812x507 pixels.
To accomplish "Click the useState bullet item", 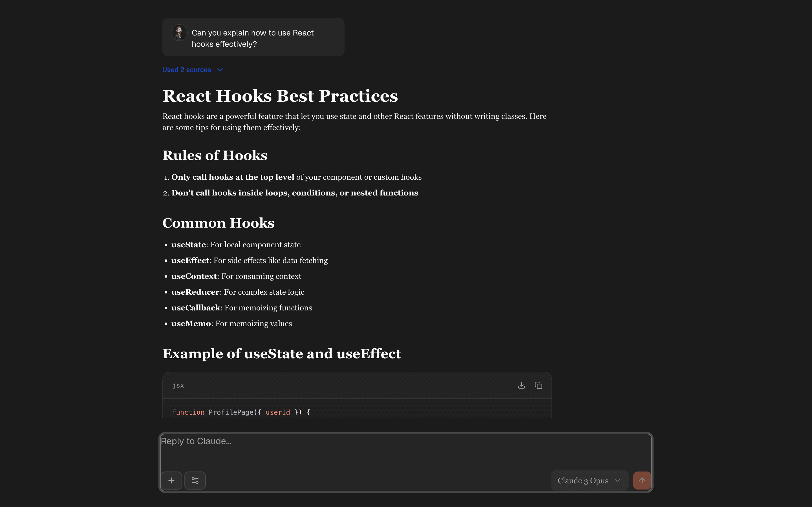I will [235, 245].
